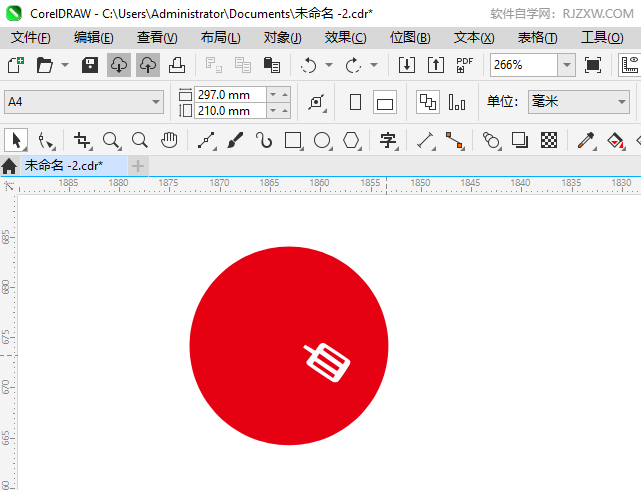This screenshot has width=641, height=490.
Task: Select the Ellipse tool
Action: point(323,141)
